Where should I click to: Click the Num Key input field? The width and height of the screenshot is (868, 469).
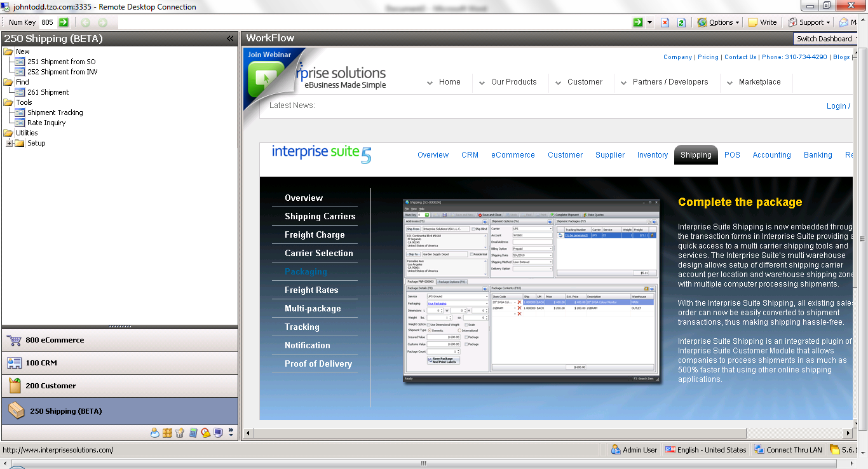(x=48, y=22)
